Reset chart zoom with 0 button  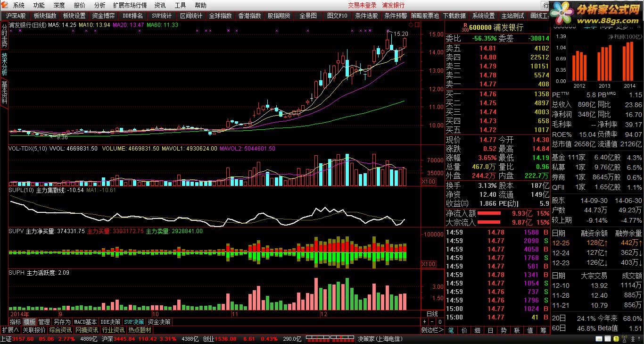click(x=439, y=322)
